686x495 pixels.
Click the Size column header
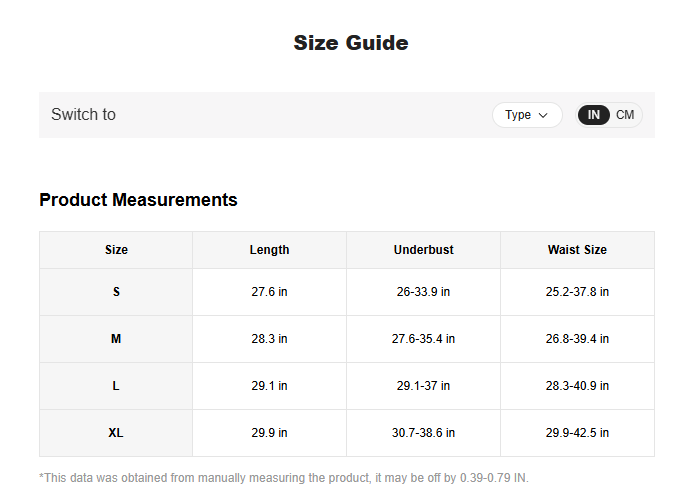pyautogui.click(x=116, y=250)
